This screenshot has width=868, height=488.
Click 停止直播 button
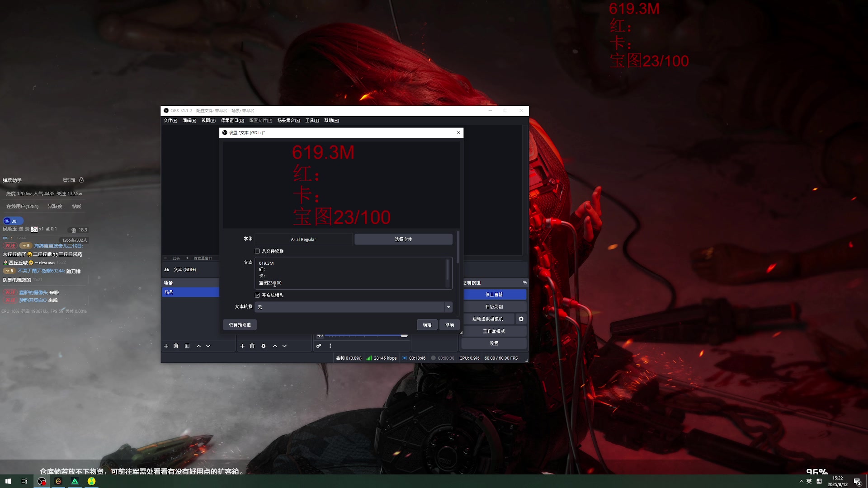click(494, 295)
